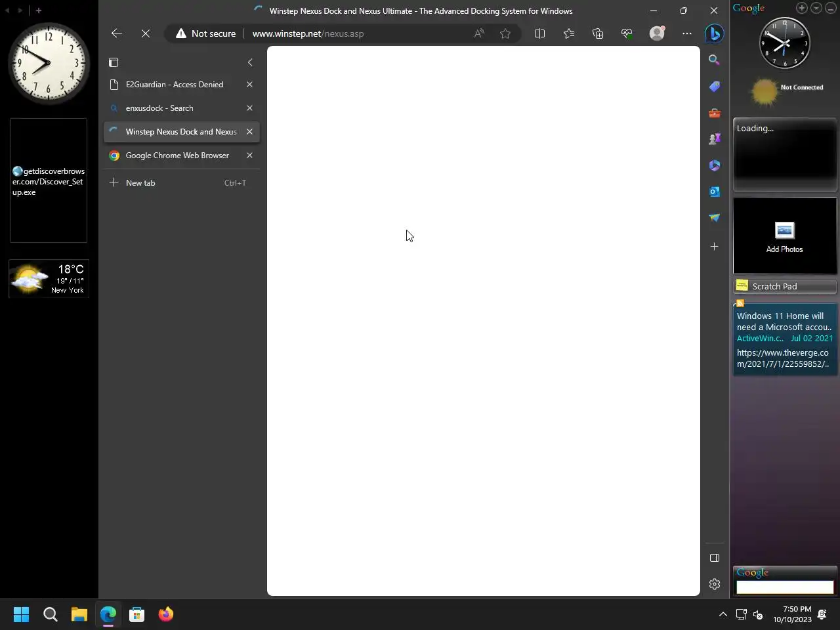Screen dimensions: 840x630
Task: Open the tab actions menu icon
Action: point(114,62)
